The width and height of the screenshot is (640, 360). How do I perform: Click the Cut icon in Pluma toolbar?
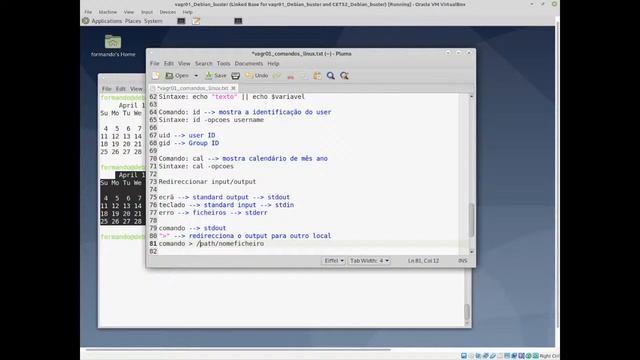point(291,76)
